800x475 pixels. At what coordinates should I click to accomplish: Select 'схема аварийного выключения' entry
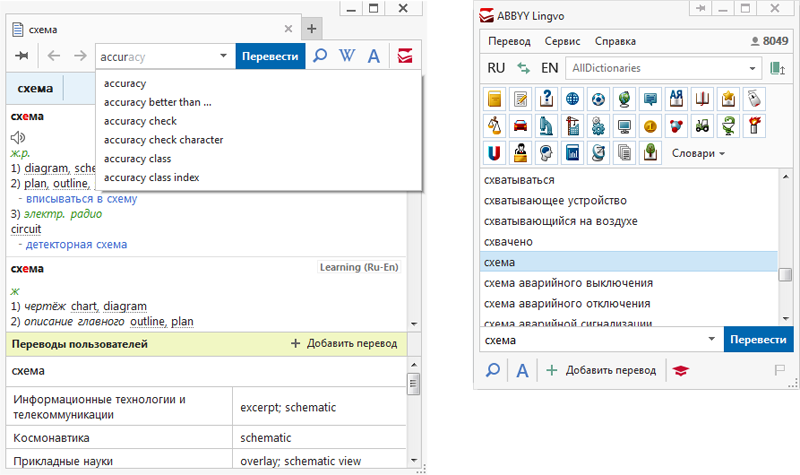(629, 283)
